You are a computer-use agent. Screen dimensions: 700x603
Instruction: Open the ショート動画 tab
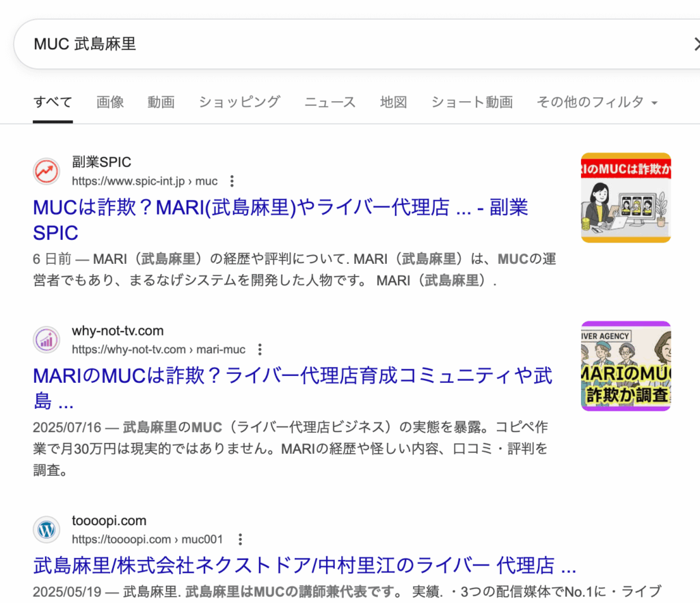[x=472, y=103]
